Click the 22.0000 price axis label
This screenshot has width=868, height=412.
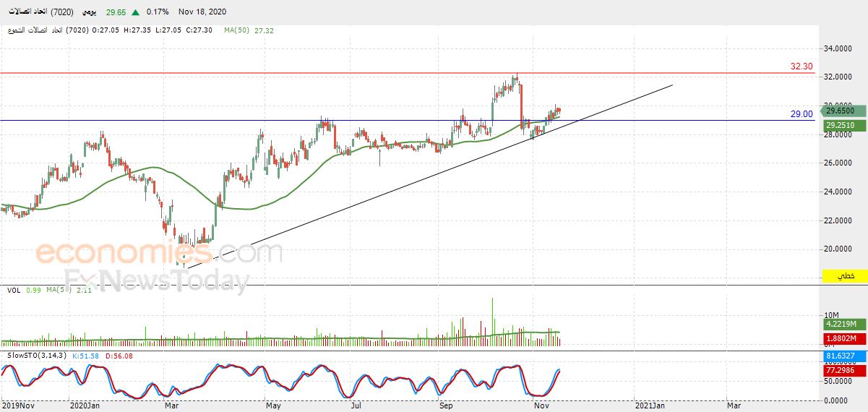tap(838, 220)
